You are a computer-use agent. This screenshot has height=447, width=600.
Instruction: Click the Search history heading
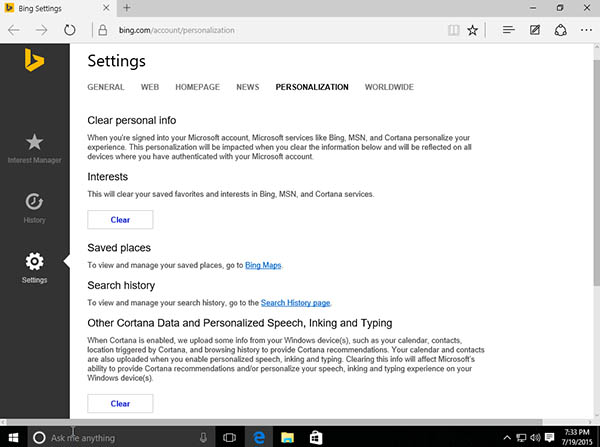(121, 285)
